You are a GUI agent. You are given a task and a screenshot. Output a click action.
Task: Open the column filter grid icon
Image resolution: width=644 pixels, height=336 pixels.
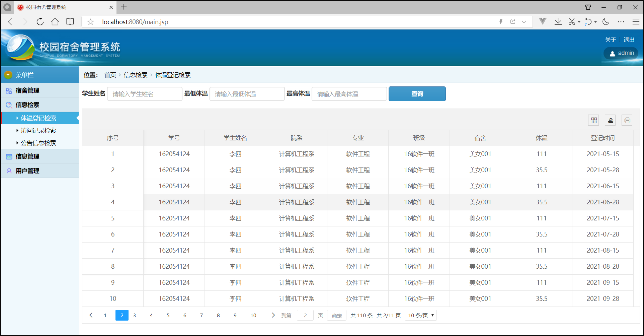(594, 120)
